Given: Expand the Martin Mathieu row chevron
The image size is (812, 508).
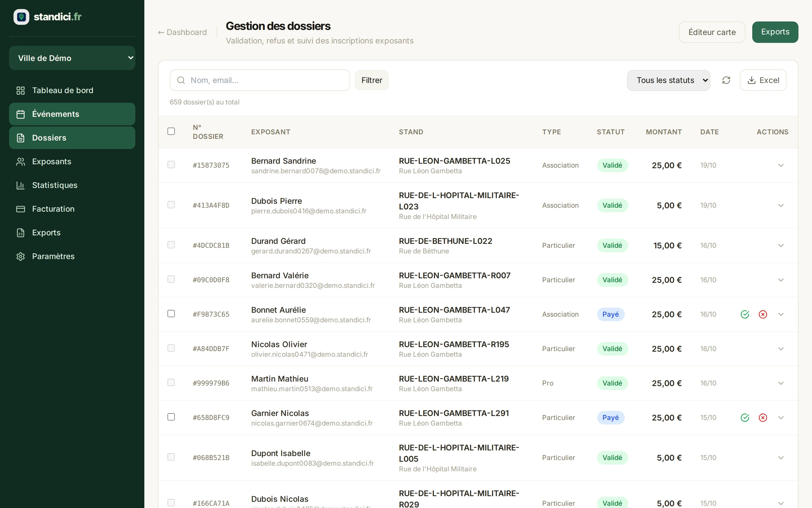Looking at the screenshot, I should [781, 383].
